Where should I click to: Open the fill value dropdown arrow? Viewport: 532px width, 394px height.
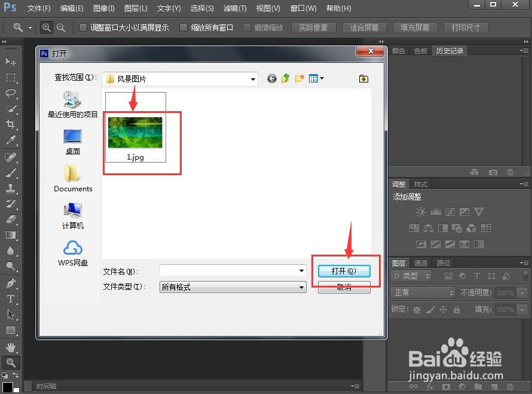(x=522, y=310)
